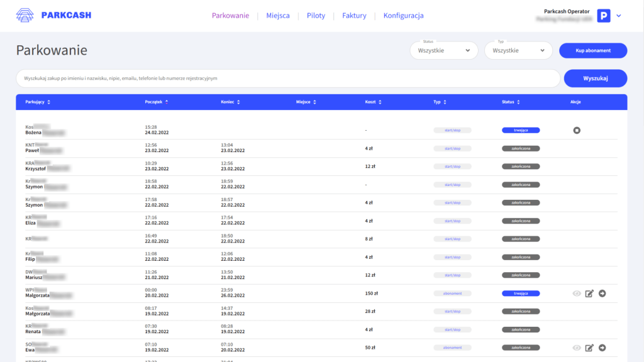
Task: Click the Wyszukaj search button
Action: click(595, 78)
